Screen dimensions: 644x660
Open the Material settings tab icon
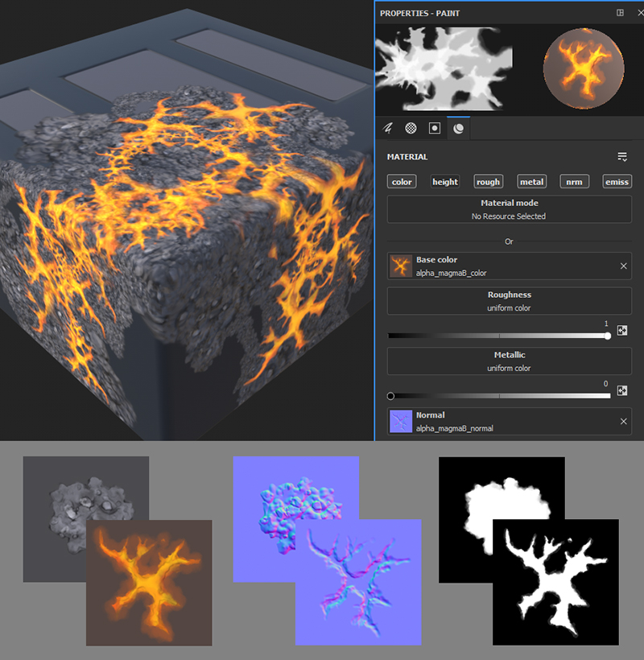(458, 129)
